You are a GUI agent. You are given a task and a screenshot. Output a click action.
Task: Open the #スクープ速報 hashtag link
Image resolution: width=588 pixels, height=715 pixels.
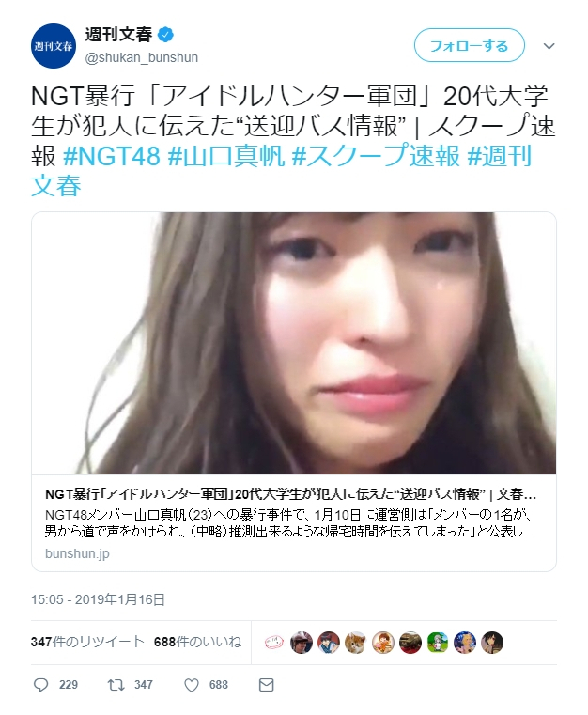tap(376, 156)
